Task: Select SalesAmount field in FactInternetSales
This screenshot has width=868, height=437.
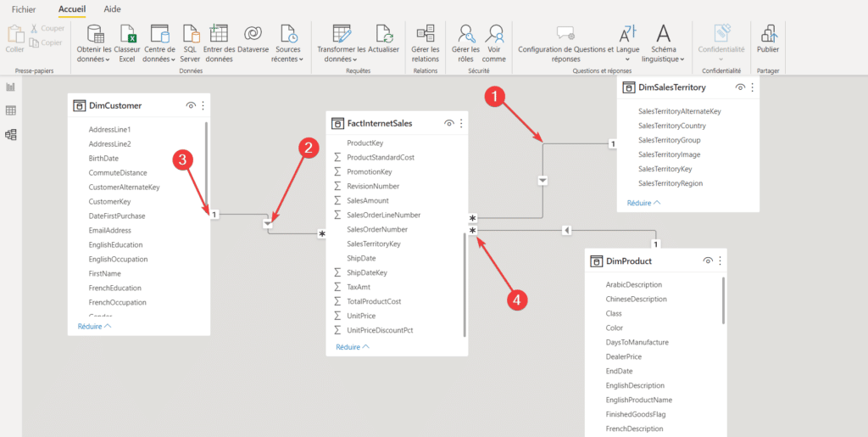Action: pyautogui.click(x=368, y=200)
